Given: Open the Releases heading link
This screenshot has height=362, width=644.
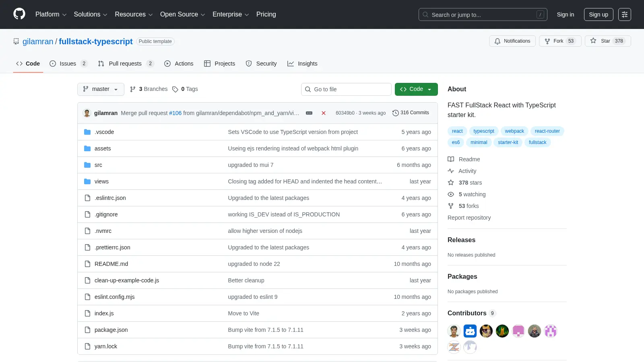Looking at the screenshot, I should click(x=461, y=240).
